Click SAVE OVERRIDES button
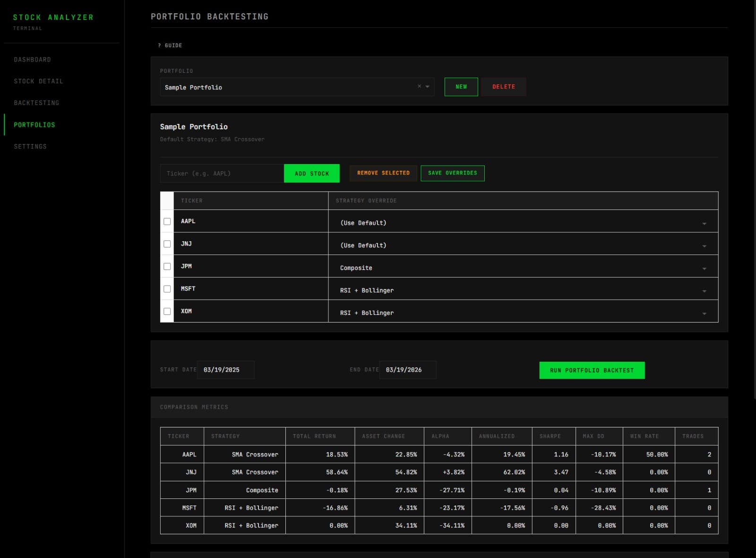Screen dimensions: 756x558 pyautogui.click(x=453, y=173)
